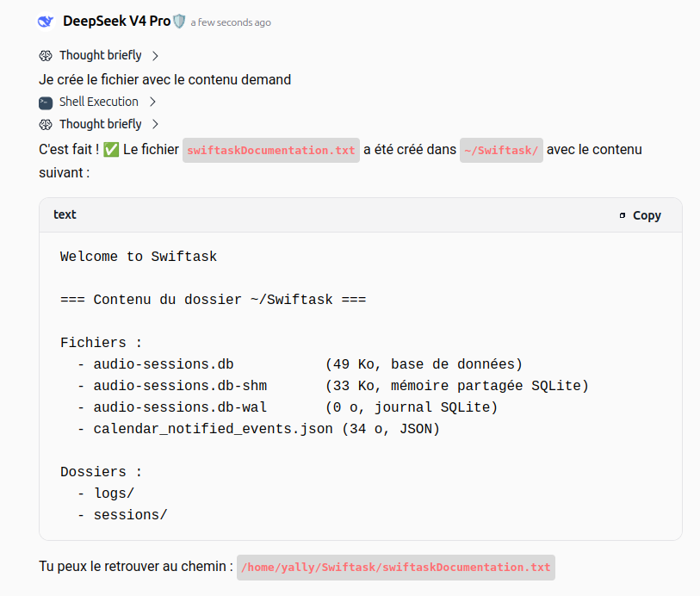
Task: Click the 'Welcome to Swiftask' line in code
Action: pyautogui.click(x=139, y=257)
